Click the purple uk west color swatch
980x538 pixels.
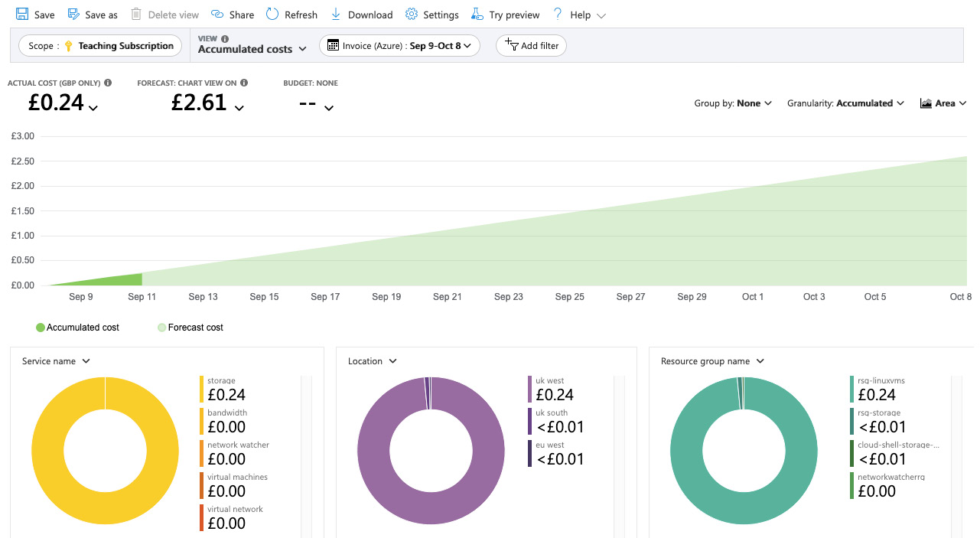[x=529, y=389]
